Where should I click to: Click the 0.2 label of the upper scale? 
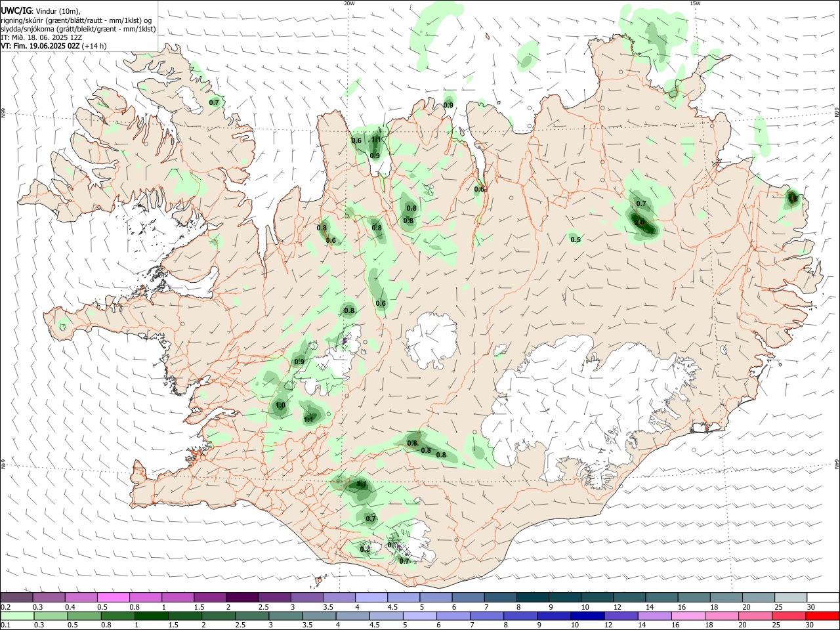pyautogui.click(x=6, y=607)
